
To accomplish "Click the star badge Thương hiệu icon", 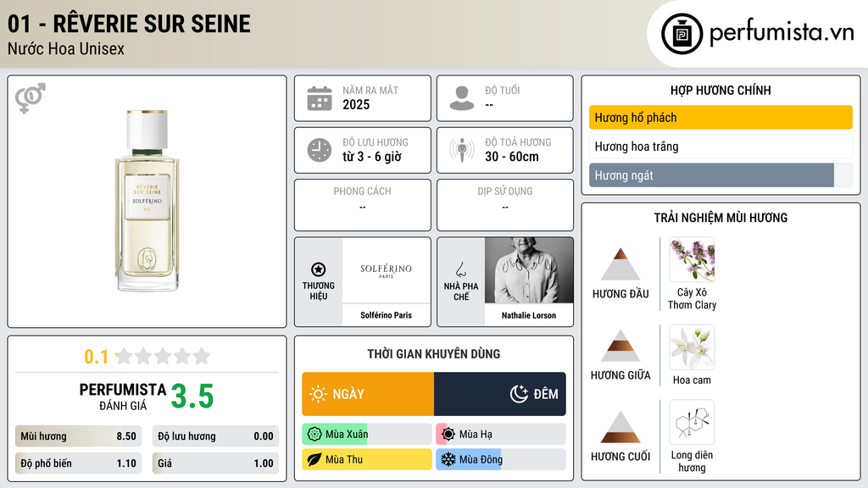I will point(319,269).
